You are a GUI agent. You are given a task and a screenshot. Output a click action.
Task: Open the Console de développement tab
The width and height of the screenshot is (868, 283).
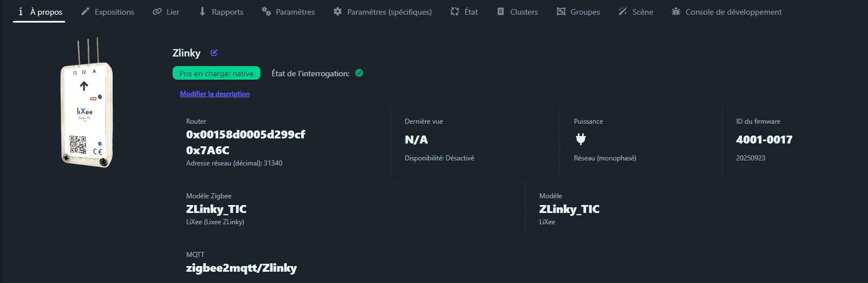[726, 12]
